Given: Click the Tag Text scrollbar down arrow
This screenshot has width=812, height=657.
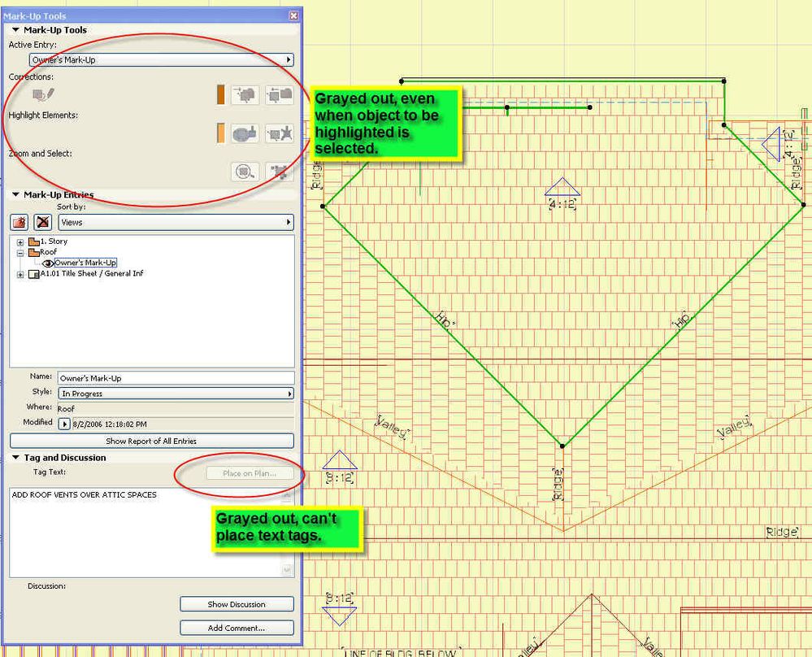Looking at the screenshot, I should (x=288, y=571).
